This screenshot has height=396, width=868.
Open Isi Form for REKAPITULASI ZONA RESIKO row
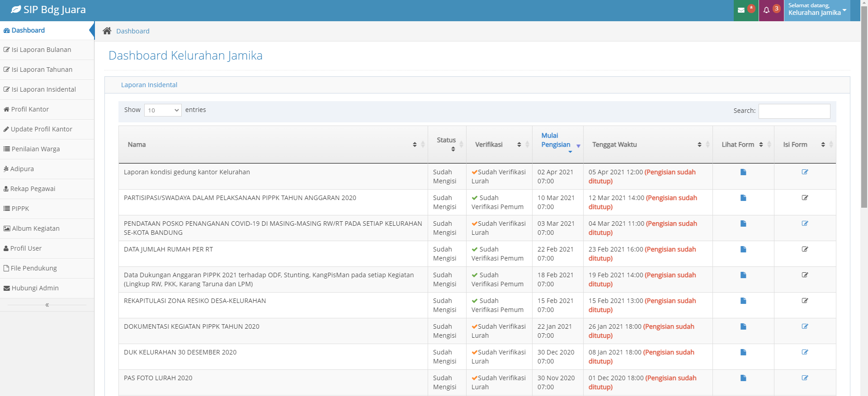coord(805,301)
